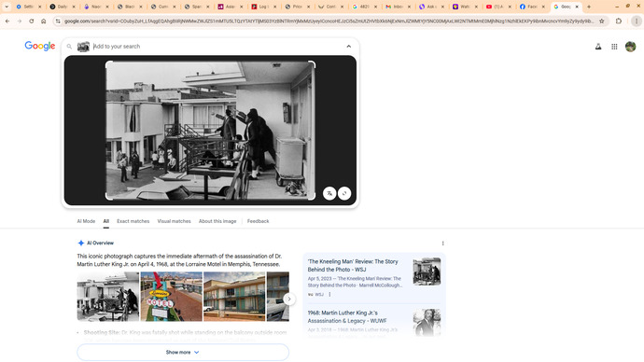Open the About this image tab
This screenshot has height=362, width=644.
(217, 221)
